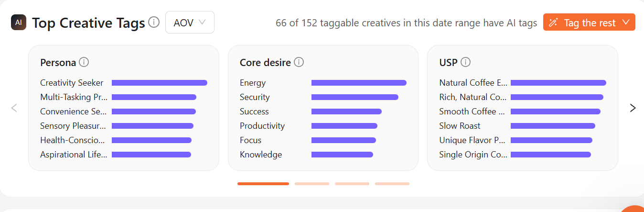Select the Creativity Seeker persona bar

point(160,83)
